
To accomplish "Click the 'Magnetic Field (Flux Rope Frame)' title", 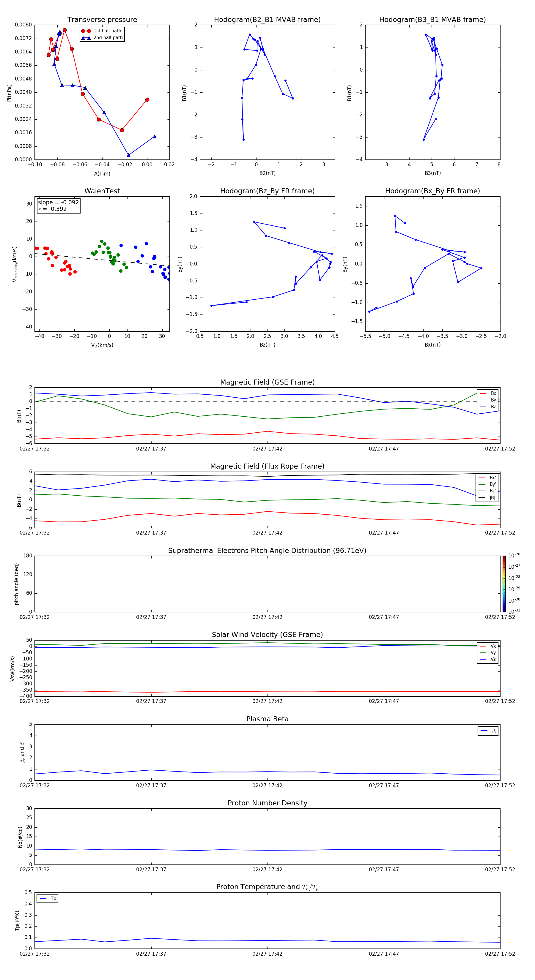I will click(x=267, y=467).
